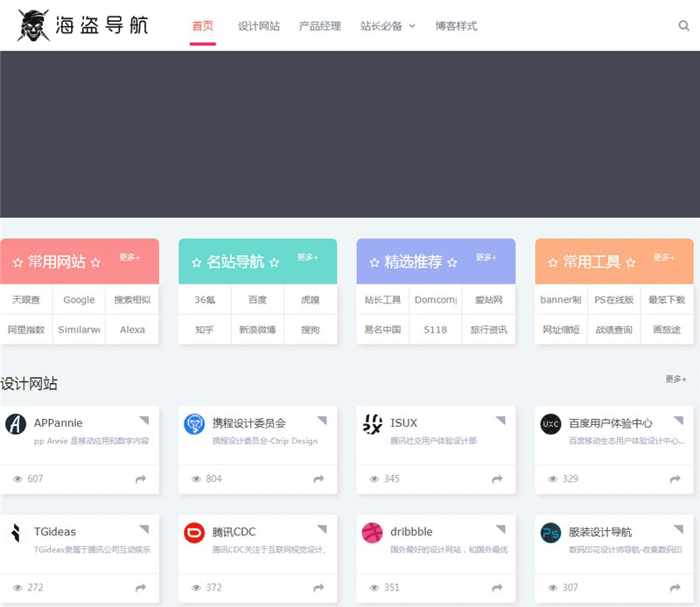
Task: Open the 设计网站 nav menu item
Action: (x=259, y=26)
